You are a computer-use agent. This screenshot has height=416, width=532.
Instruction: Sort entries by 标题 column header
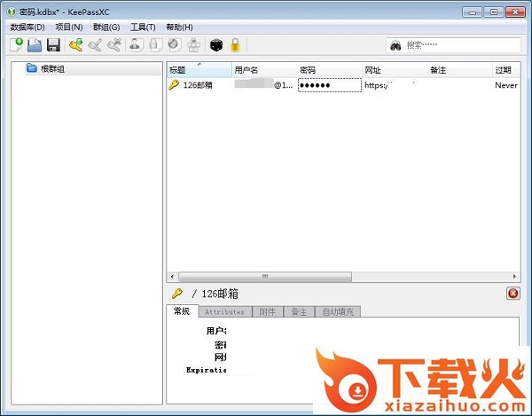pos(199,70)
